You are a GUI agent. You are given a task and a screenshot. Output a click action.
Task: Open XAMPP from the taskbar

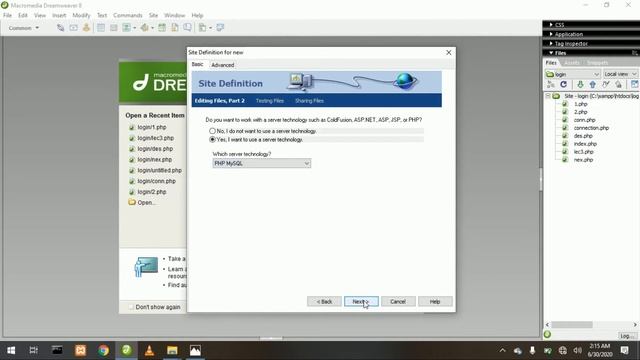point(80,350)
